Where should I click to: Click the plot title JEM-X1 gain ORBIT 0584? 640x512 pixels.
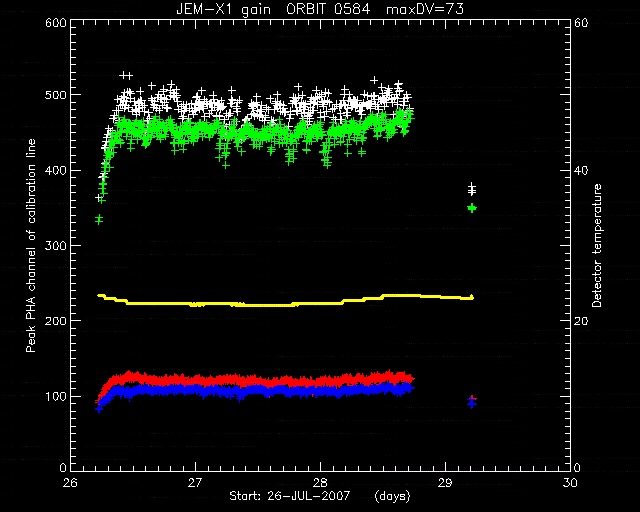[x=273, y=9]
